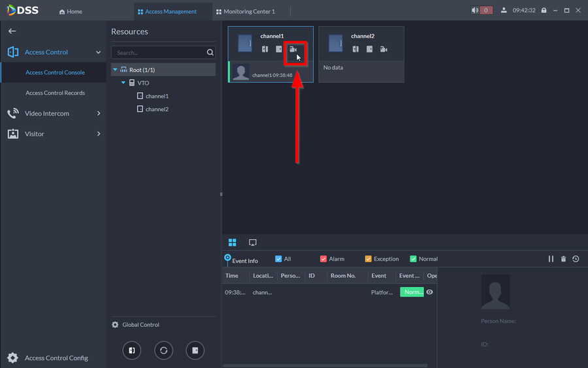The width and height of the screenshot is (588, 368).
Task: Expand the Visitor section chevron
Action: pyautogui.click(x=99, y=133)
